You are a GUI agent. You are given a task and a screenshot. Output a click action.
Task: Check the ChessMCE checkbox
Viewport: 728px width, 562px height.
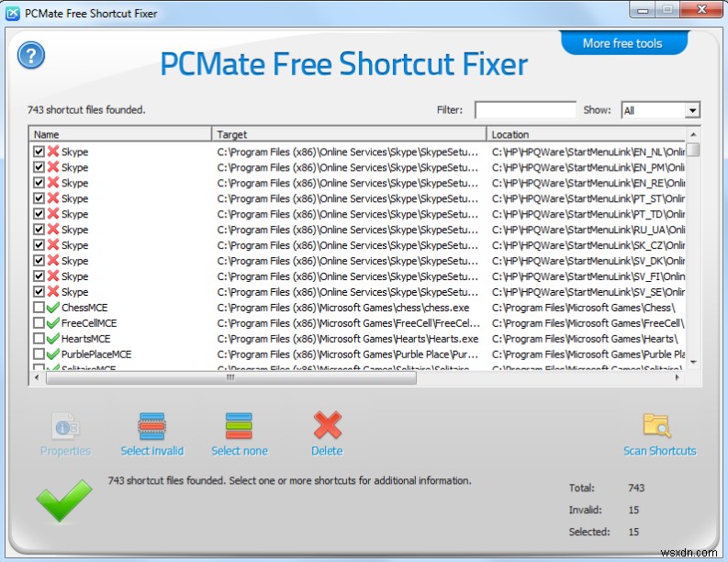tap(39, 307)
